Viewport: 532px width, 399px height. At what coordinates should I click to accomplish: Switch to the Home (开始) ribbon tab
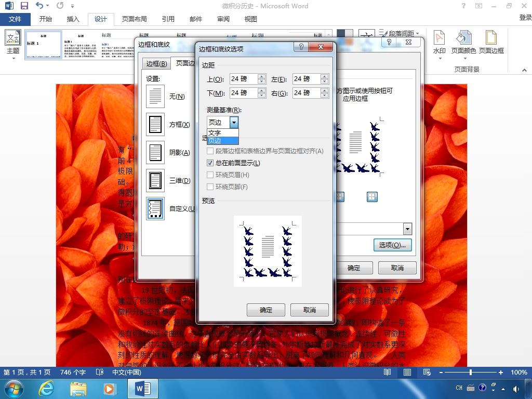(46, 19)
